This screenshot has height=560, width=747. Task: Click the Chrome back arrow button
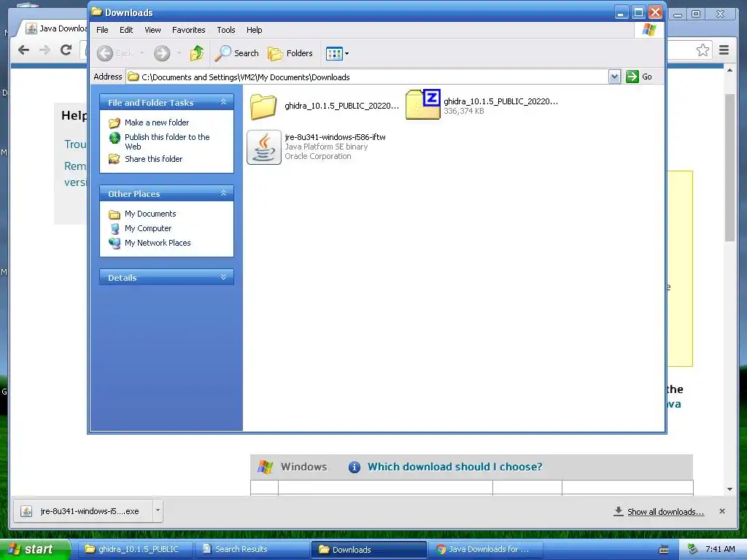pos(23,50)
